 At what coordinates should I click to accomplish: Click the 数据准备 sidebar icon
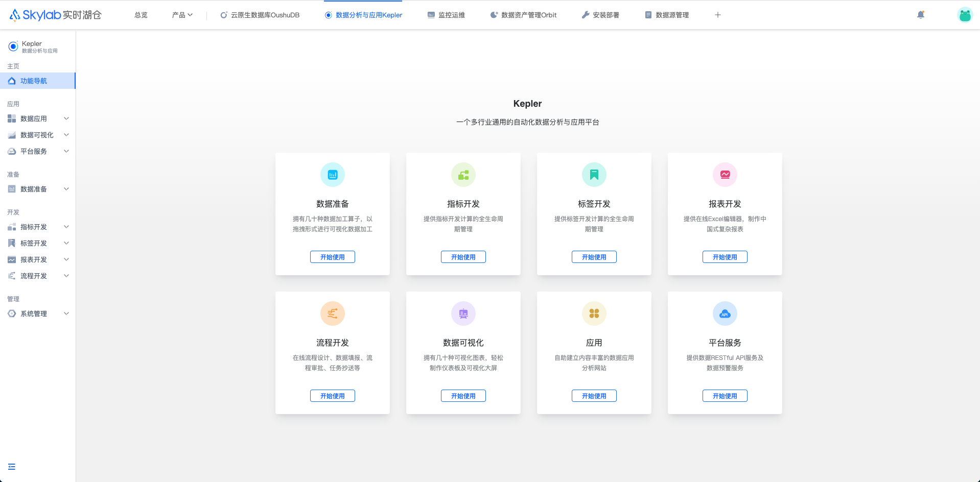pyautogui.click(x=12, y=189)
